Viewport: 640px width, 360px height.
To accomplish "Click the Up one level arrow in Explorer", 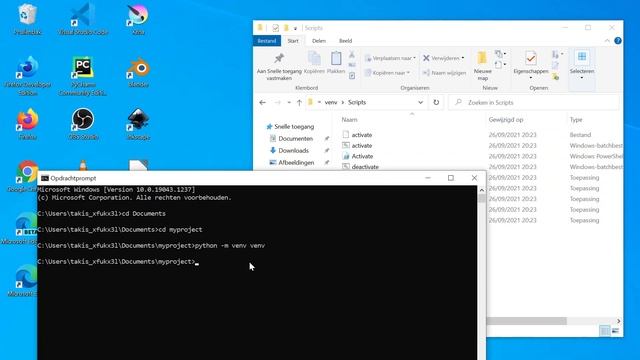I will pos(299,102).
